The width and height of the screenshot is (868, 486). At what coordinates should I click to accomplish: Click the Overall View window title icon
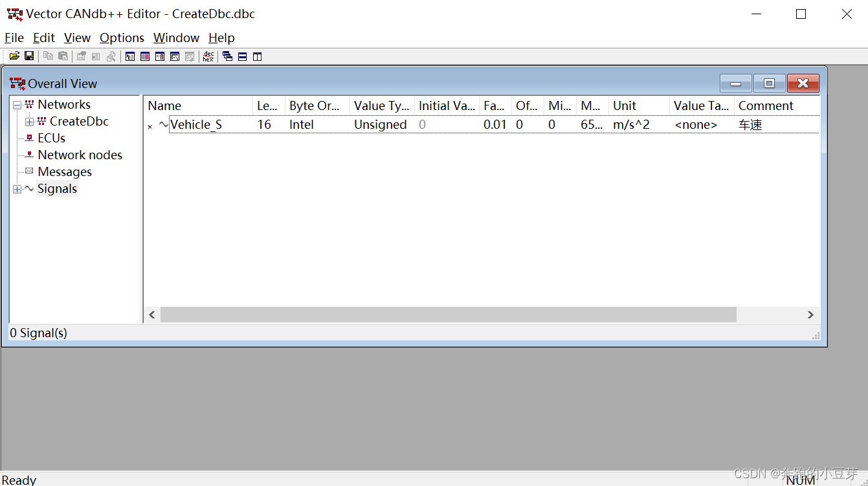pos(17,83)
